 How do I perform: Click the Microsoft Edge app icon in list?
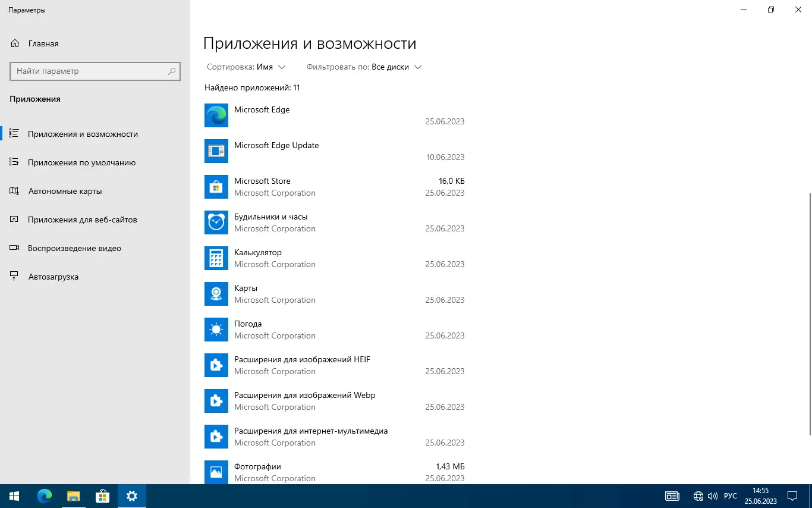tap(216, 115)
